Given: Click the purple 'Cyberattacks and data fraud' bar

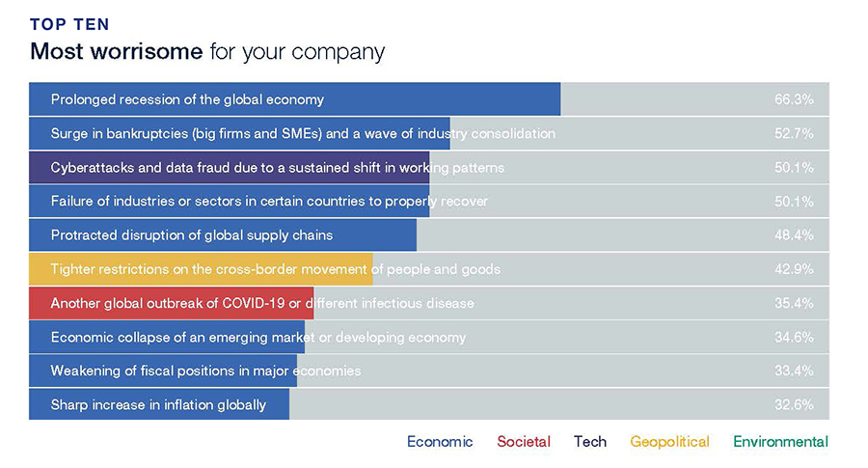Looking at the screenshot, I should [x=230, y=168].
